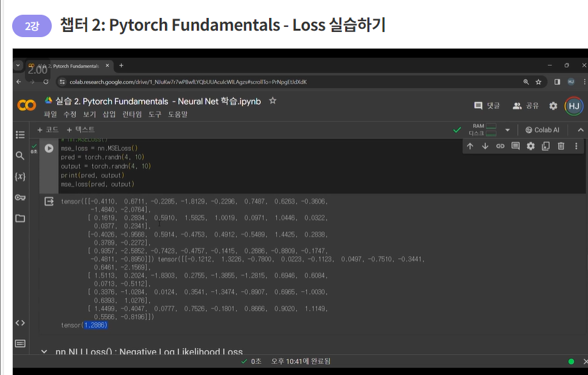View site information icon in address bar
Viewport: 588px width, 375px height.
click(62, 82)
